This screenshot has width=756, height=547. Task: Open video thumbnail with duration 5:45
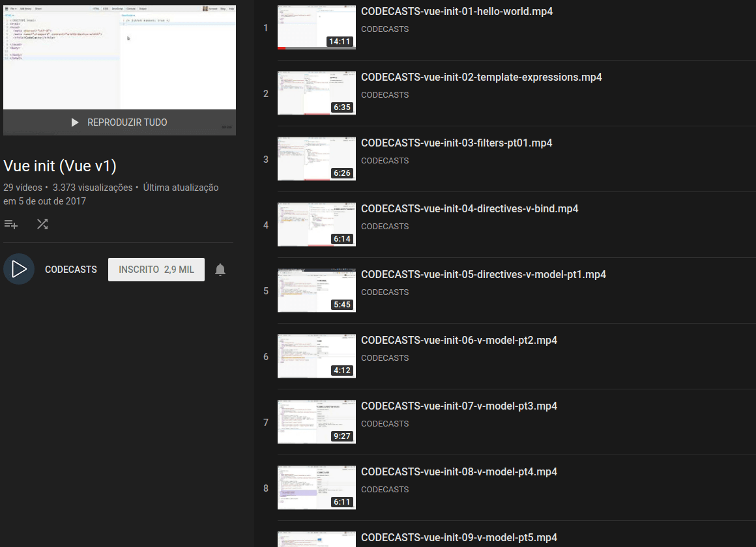coord(317,290)
